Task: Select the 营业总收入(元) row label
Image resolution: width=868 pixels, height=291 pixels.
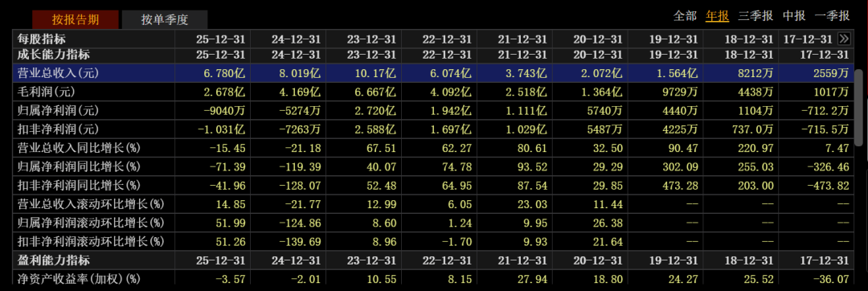Action: click(58, 74)
